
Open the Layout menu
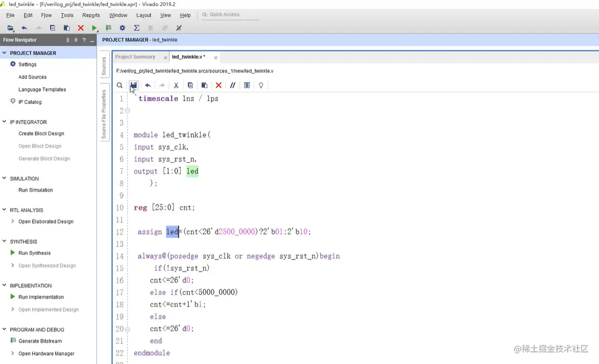(x=143, y=15)
